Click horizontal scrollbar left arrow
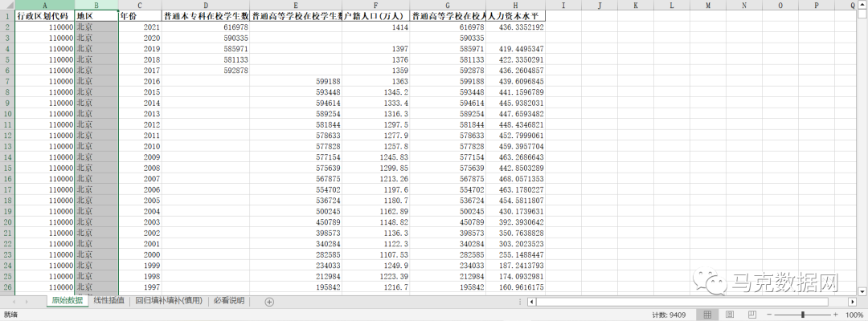 coord(532,302)
